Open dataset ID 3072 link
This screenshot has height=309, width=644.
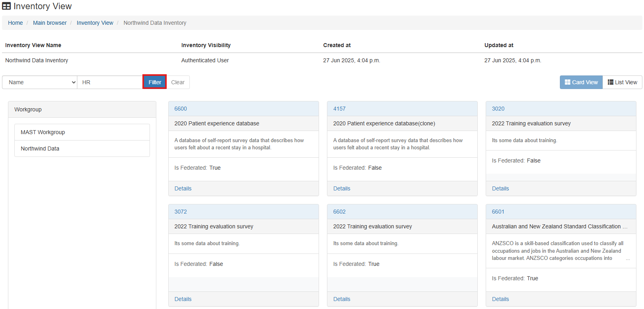pyautogui.click(x=181, y=212)
